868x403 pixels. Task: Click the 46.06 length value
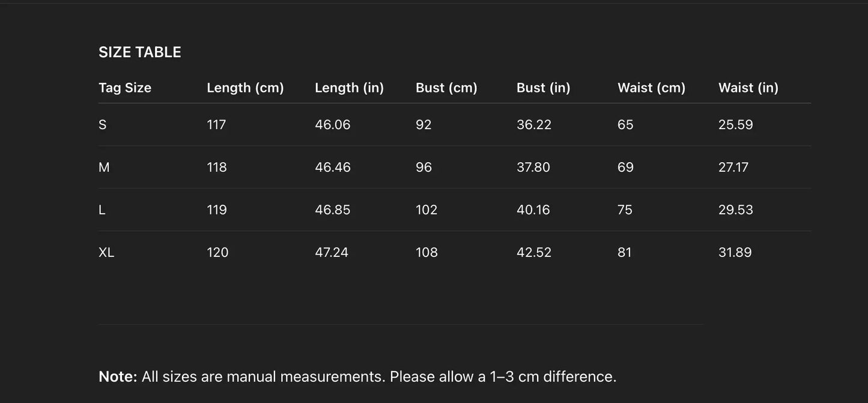pos(332,125)
